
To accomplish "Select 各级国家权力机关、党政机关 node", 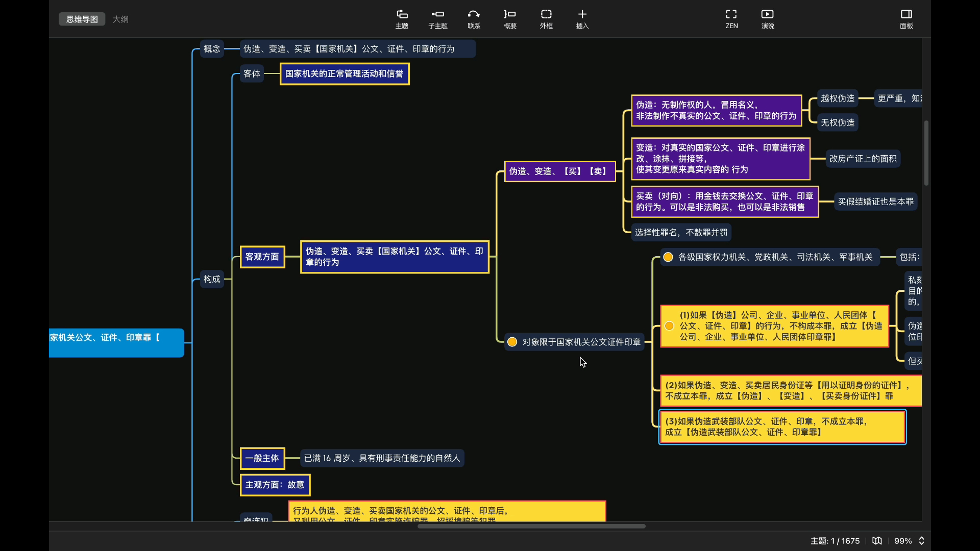I will 769,257.
